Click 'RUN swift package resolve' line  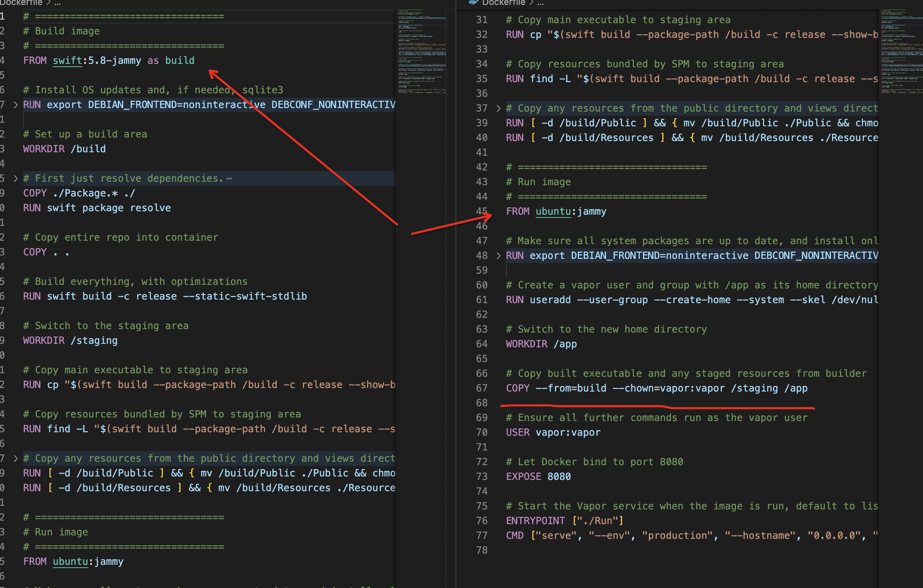[97, 208]
